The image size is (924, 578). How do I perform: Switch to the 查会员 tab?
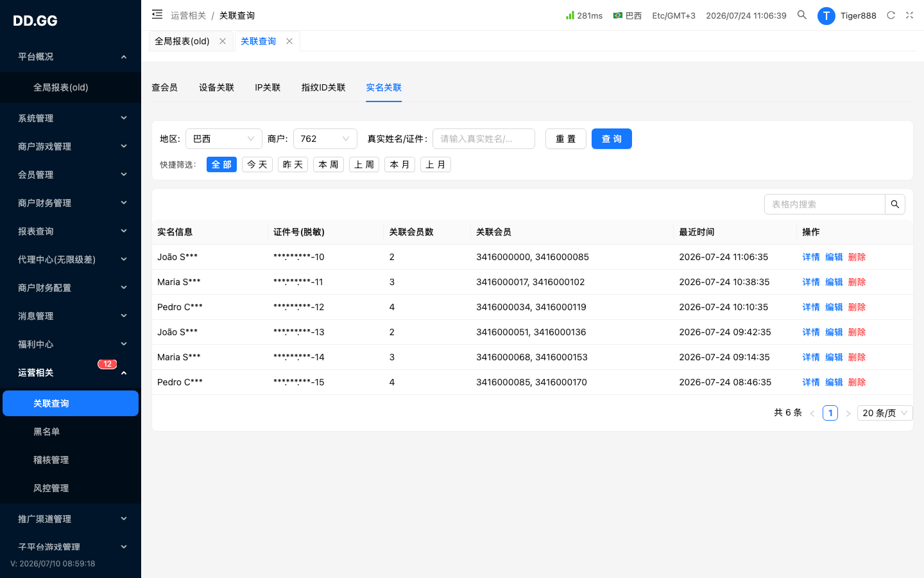click(x=164, y=87)
